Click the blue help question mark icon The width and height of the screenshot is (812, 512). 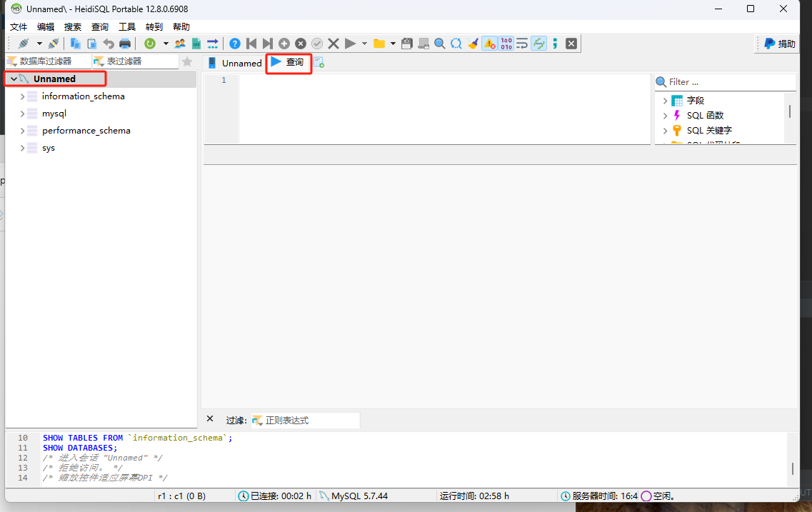[235, 44]
